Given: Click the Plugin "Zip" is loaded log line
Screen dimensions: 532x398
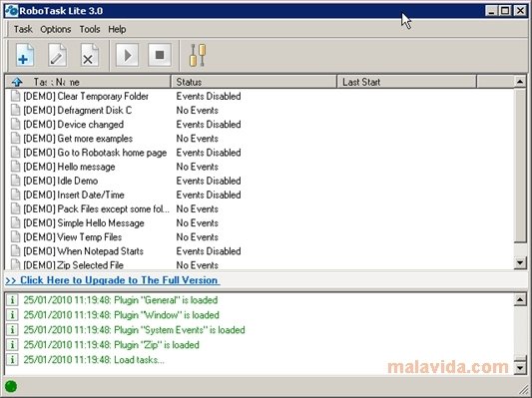Looking at the screenshot, I should click(x=111, y=345).
